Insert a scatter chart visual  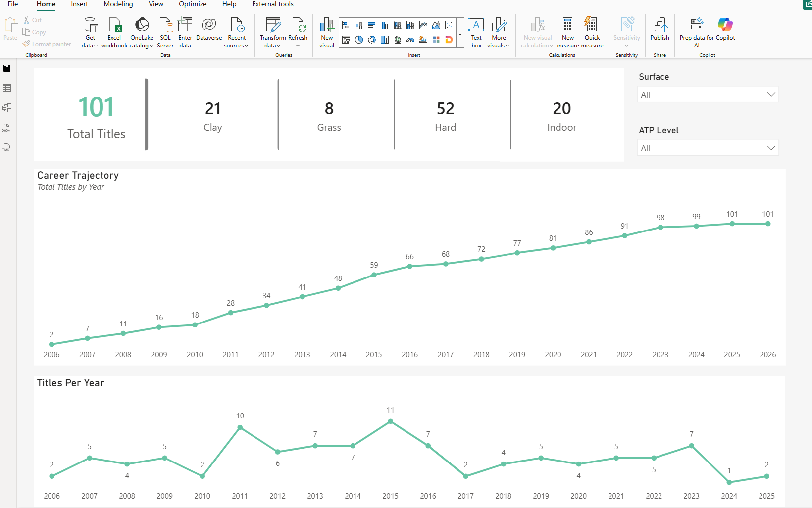[x=449, y=25]
